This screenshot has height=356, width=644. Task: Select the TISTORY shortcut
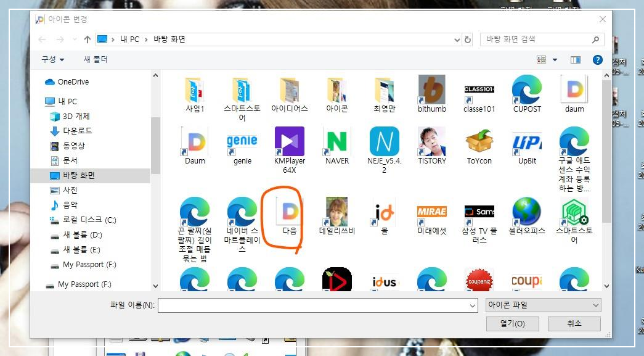pyautogui.click(x=431, y=146)
